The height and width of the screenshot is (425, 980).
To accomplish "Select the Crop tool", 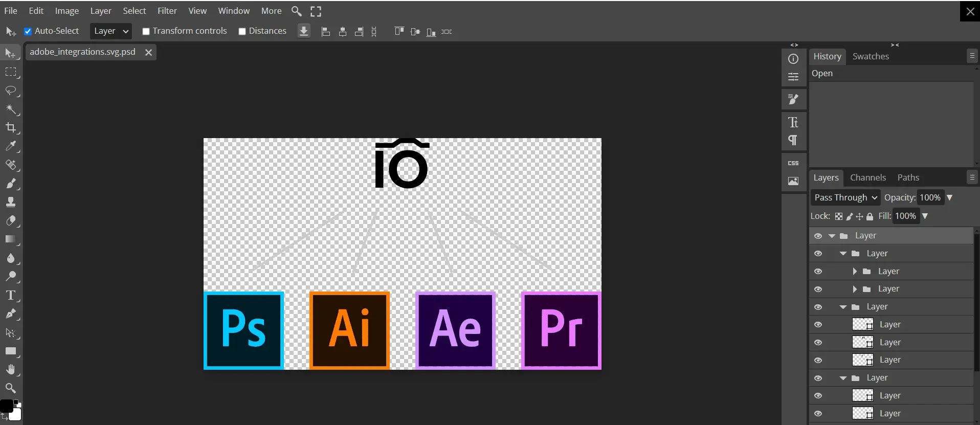I will click(x=11, y=127).
